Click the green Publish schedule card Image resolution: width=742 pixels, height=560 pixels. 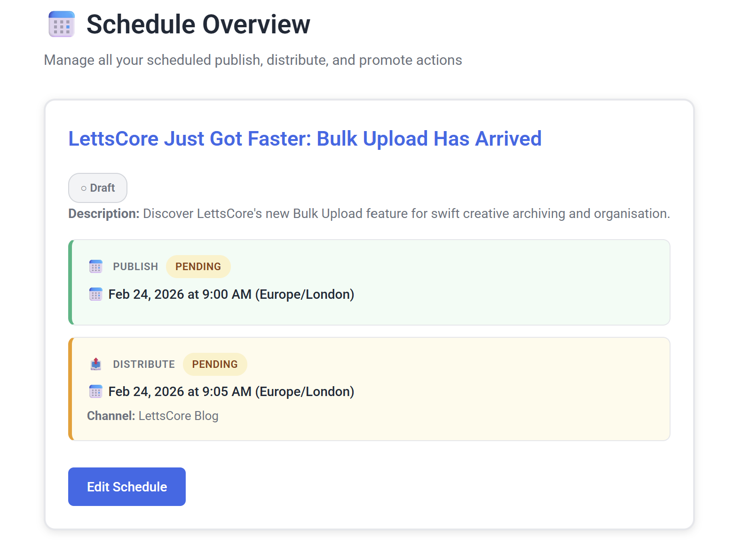pos(369,282)
